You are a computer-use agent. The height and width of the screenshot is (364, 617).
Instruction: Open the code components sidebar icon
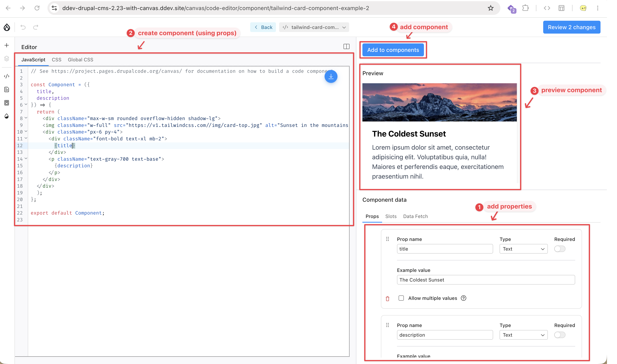click(x=7, y=76)
